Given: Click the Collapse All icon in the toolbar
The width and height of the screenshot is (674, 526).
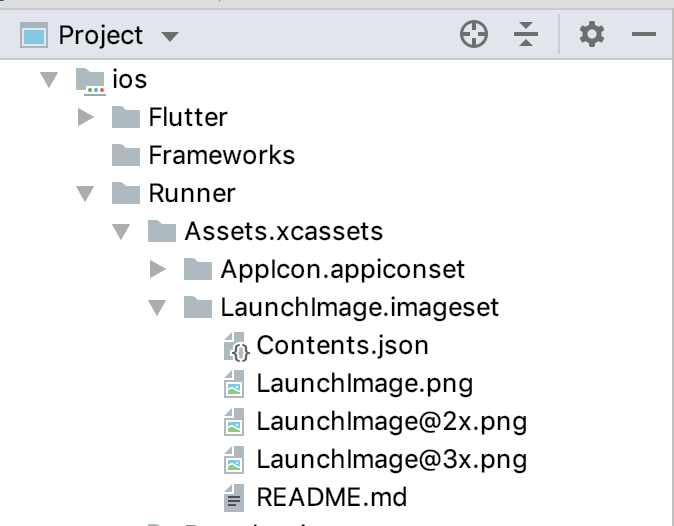Looking at the screenshot, I should [x=526, y=36].
